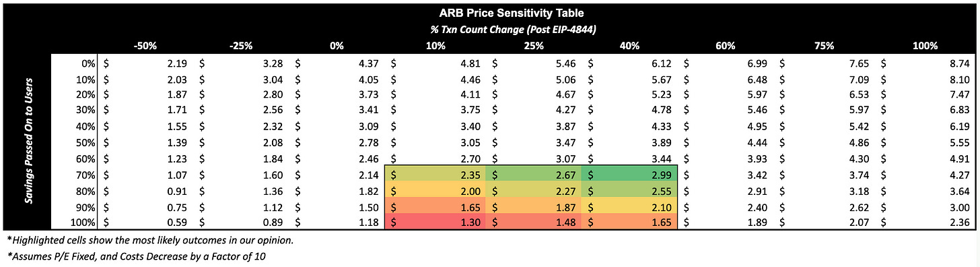Image resolution: width=980 pixels, height=267 pixels.
Task: Select the -50% column header
Action: pos(145,46)
